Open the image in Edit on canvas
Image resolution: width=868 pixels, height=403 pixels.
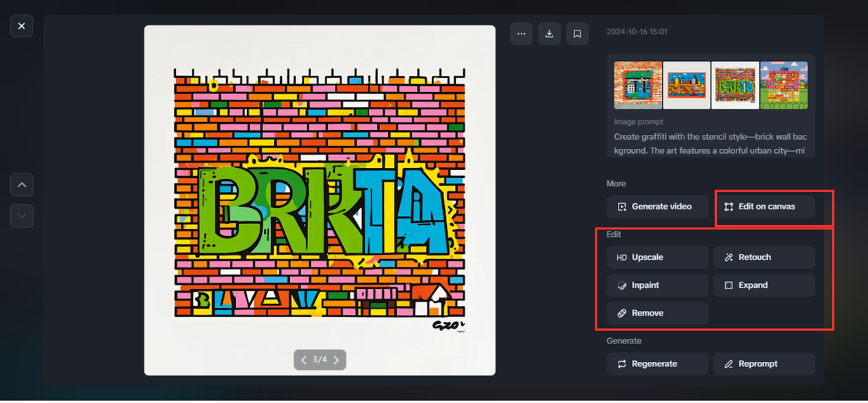click(x=764, y=207)
